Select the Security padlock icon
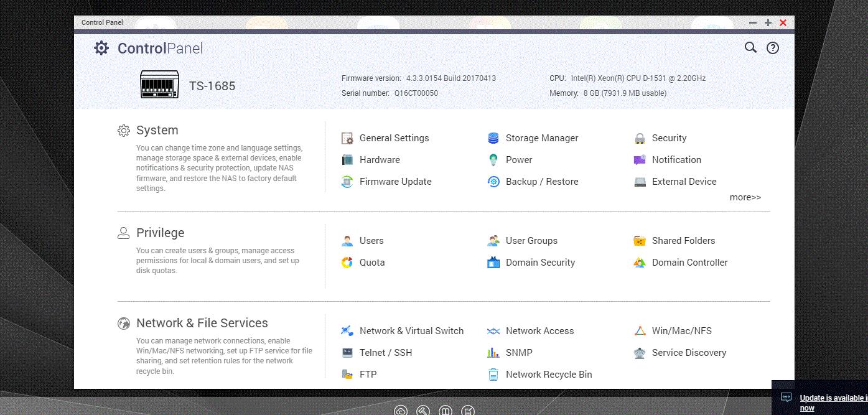 640,138
